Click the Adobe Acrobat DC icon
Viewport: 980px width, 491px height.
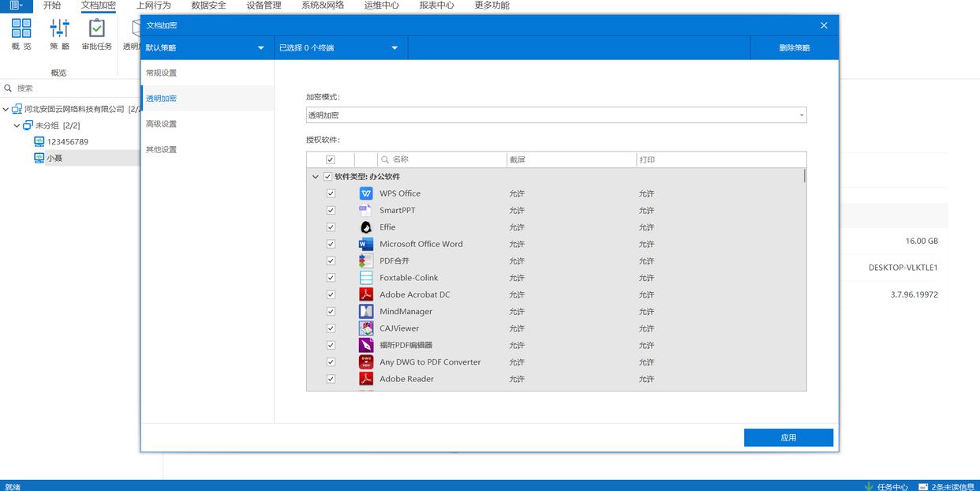click(x=366, y=294)
